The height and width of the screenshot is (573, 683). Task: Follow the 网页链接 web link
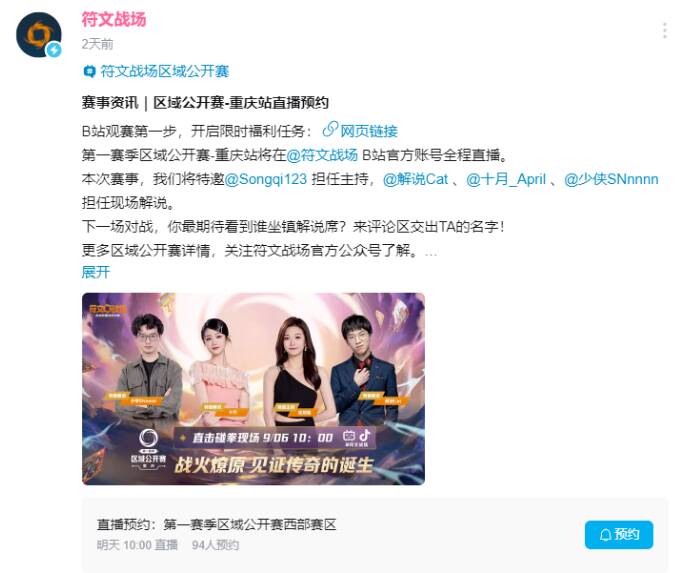tap(369, 131)
